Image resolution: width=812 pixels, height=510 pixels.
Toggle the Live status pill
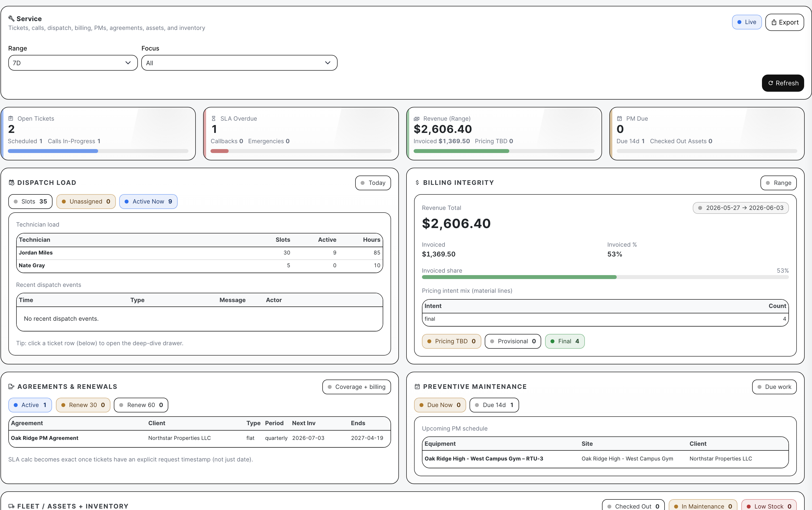point(747,22)
